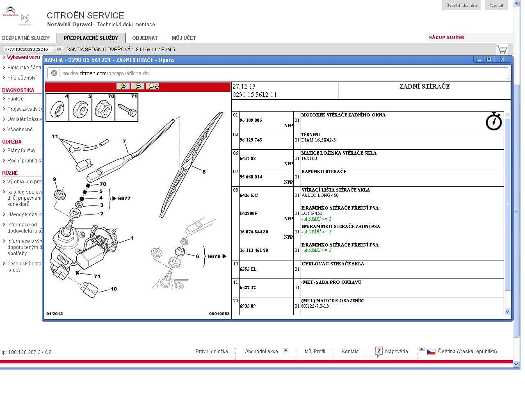Image resolution: width=525 pixels, height=420 pixels.
Task: Expand Plány údržby sidebar item
Action: click(x=21, y=151)
